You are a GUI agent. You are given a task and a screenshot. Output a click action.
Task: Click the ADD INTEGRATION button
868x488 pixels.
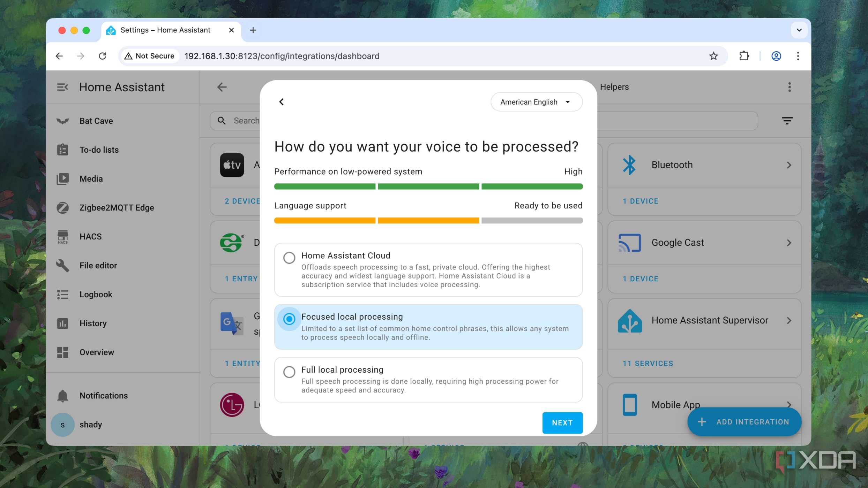point(744,422)
